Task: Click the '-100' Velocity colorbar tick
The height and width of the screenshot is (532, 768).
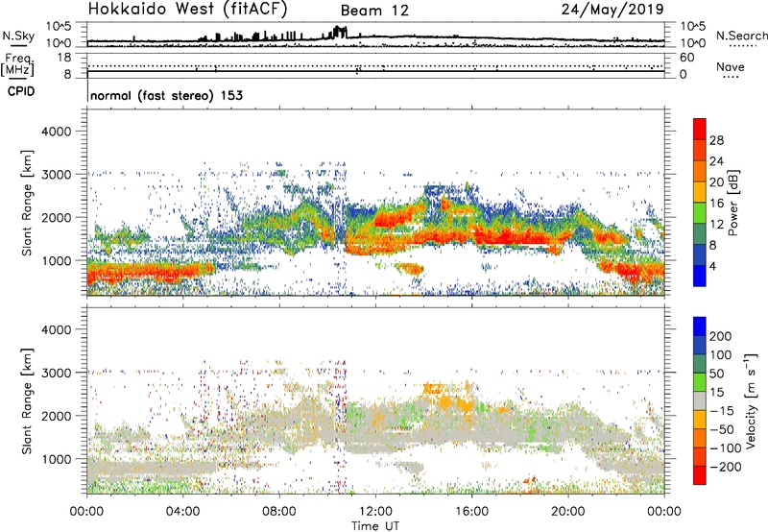Action: (x=726, y=447)
